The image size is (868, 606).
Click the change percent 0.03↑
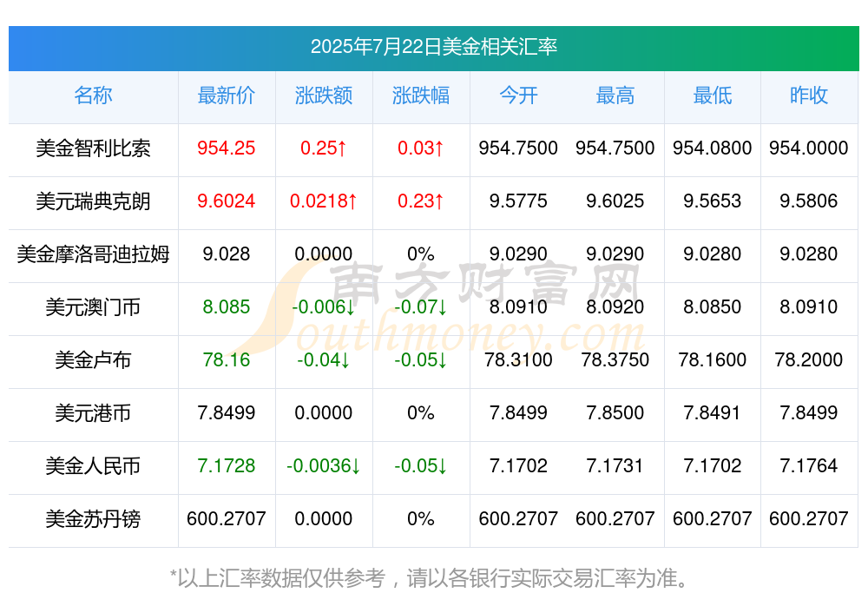click(421, 148)
